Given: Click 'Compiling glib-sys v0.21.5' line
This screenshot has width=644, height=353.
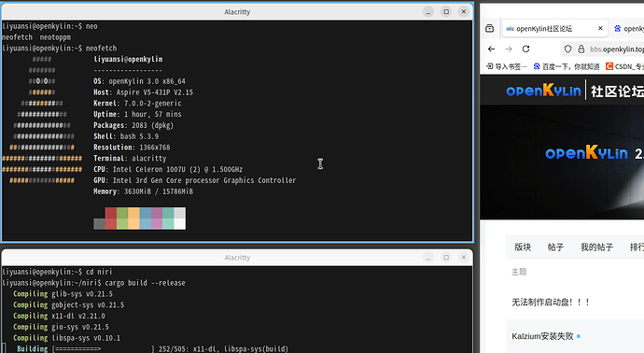Looking at the screenshot, I should (x=63, y=294).
